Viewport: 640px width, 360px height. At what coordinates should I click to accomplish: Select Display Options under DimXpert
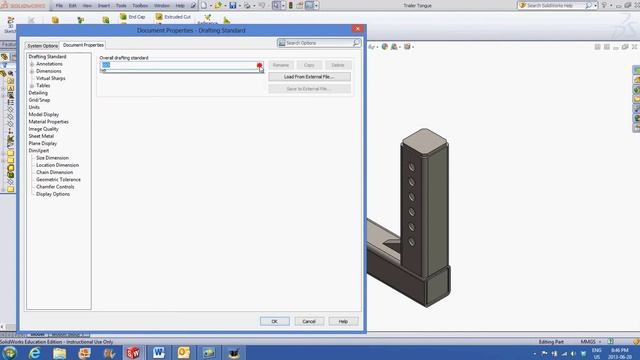coord(53,194)
